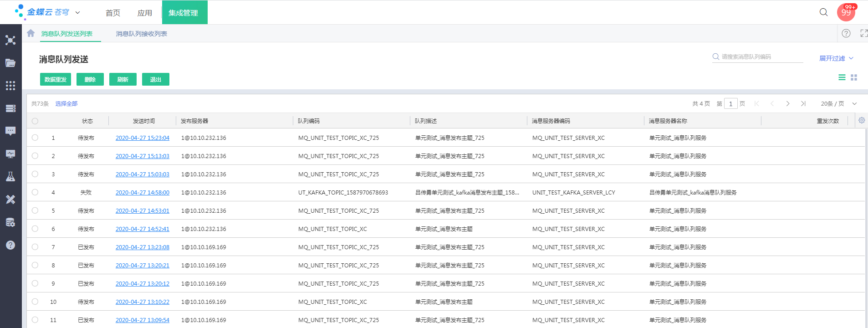The image size is (868, 328).
Task: Open the tools wrench sidebar icon
Action: point(10,200)
